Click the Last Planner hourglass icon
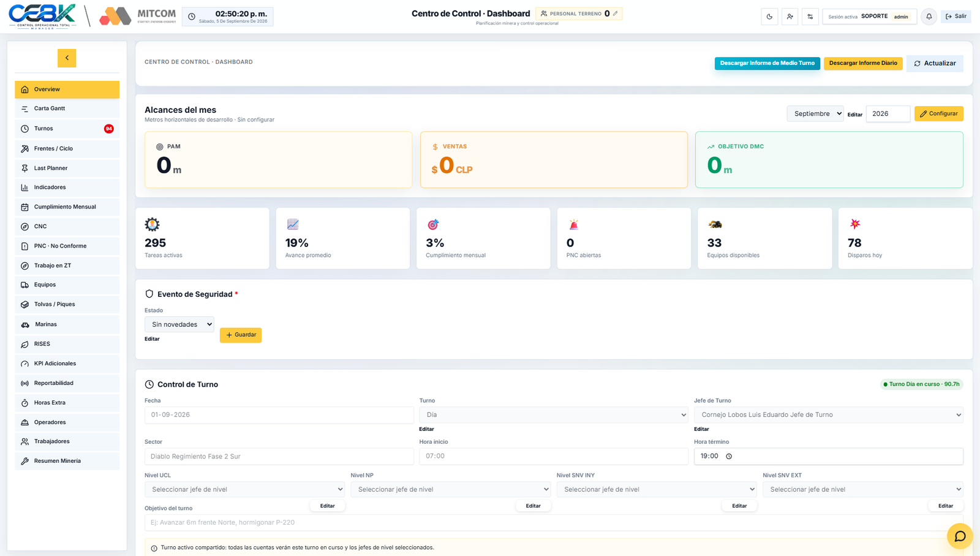The width and height of the screenshot is (980, 556). tap(24, 168)
